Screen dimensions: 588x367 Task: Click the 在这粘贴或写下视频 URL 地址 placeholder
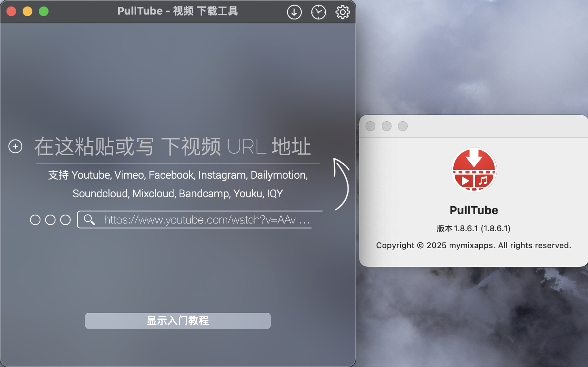coord(173,146)
